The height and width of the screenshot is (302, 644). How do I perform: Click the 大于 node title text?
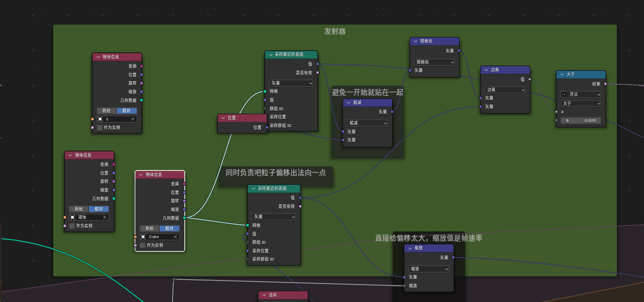click(570, 74)
